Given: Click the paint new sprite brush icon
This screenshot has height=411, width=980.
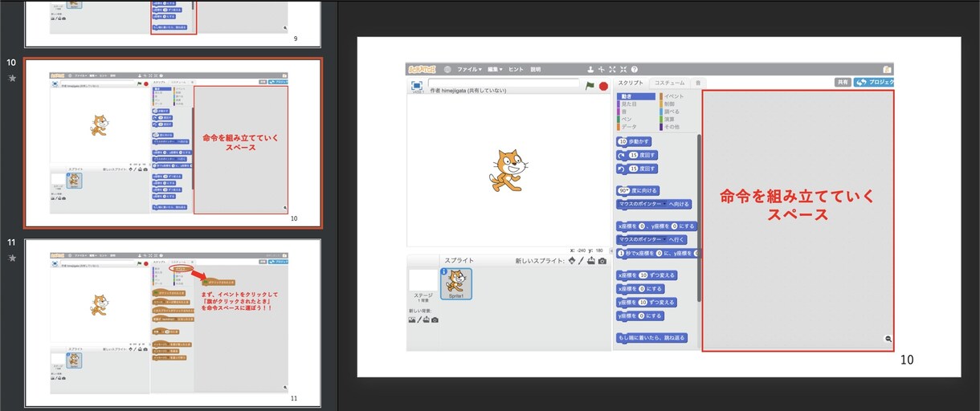Looking at the screenshot, I should pos(582,261).
